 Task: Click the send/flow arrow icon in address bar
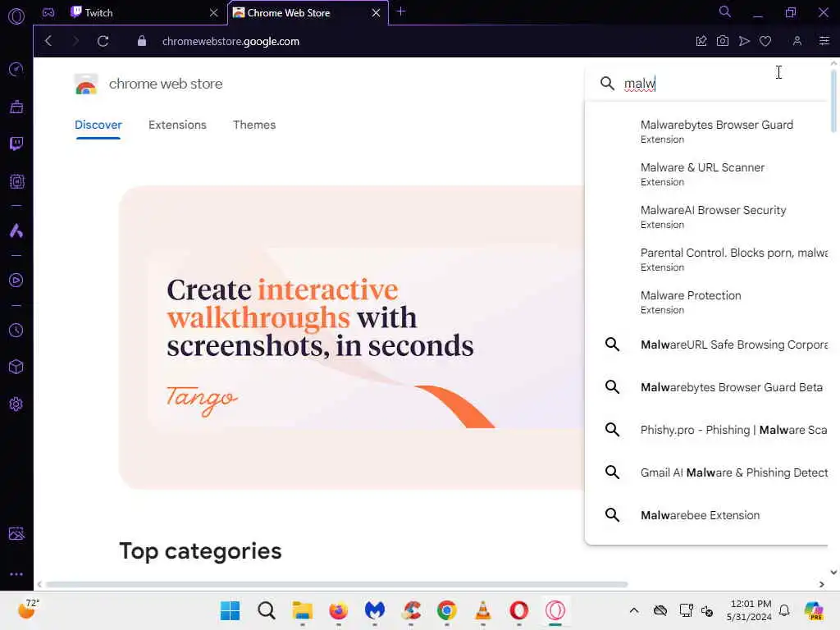(x=744, y=41)
